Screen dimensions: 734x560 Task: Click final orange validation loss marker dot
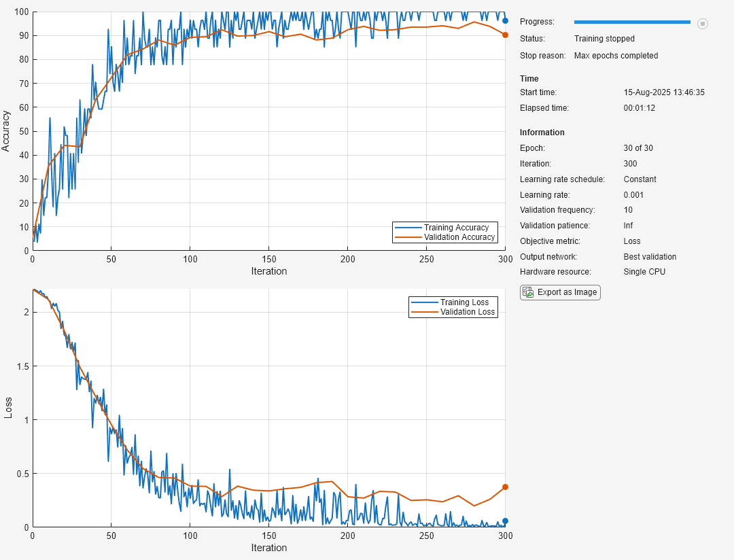coord(505,487)
